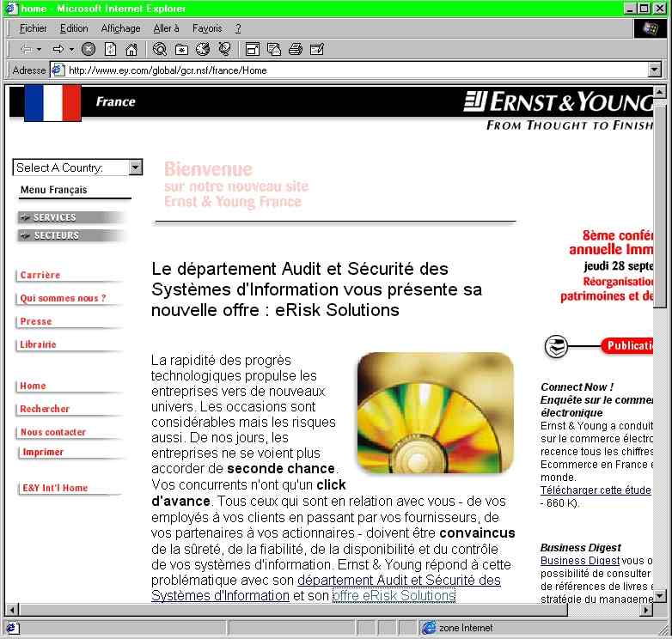Click the address URL field
The height and width of the screenshot is (639, 672).
pyautogui.click(x=357, y=70)
